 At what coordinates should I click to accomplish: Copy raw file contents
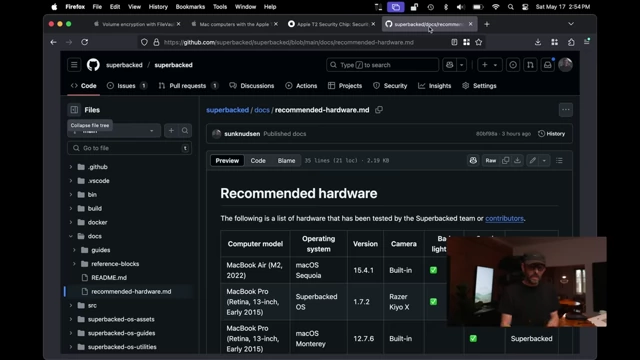[505, 160]
